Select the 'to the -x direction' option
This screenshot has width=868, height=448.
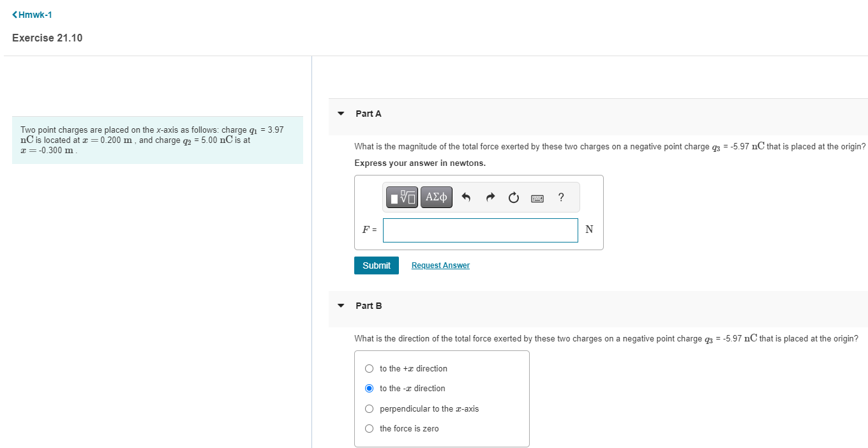369,388
